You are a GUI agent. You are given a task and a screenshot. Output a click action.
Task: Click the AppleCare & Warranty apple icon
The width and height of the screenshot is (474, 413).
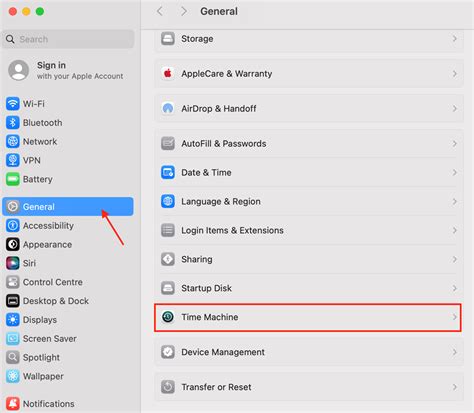168,73
